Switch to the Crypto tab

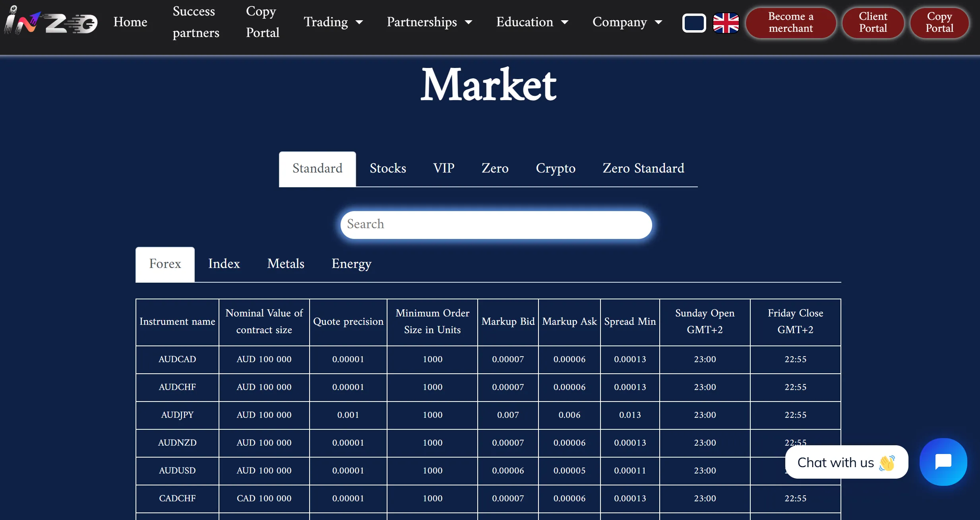coord(556,169)
